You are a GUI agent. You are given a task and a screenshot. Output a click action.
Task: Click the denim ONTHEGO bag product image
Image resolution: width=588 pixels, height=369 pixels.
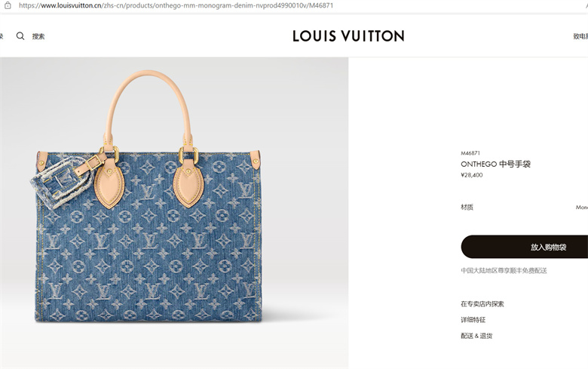point(174,213)
